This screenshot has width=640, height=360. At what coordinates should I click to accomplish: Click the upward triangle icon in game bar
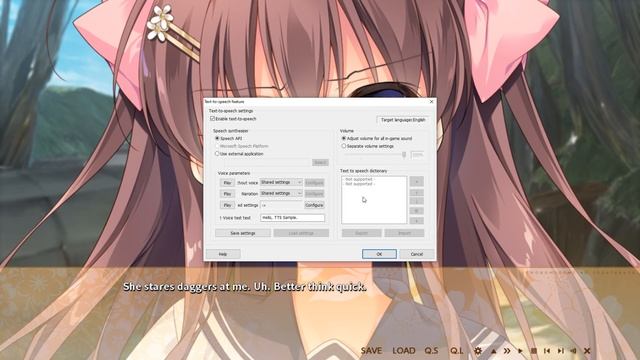pyautogui.click(x=493, y=351)
